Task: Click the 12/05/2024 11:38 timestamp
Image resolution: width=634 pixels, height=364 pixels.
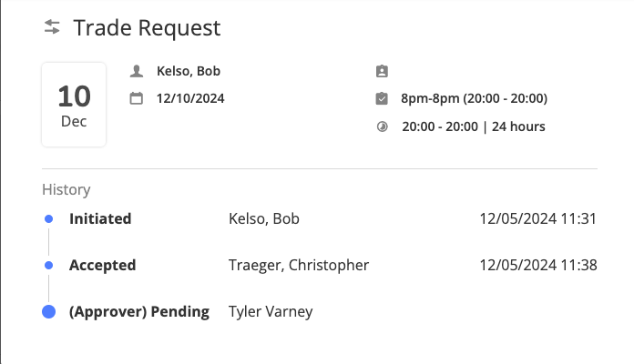Action: pyautogui.click(x=538, y=265)
